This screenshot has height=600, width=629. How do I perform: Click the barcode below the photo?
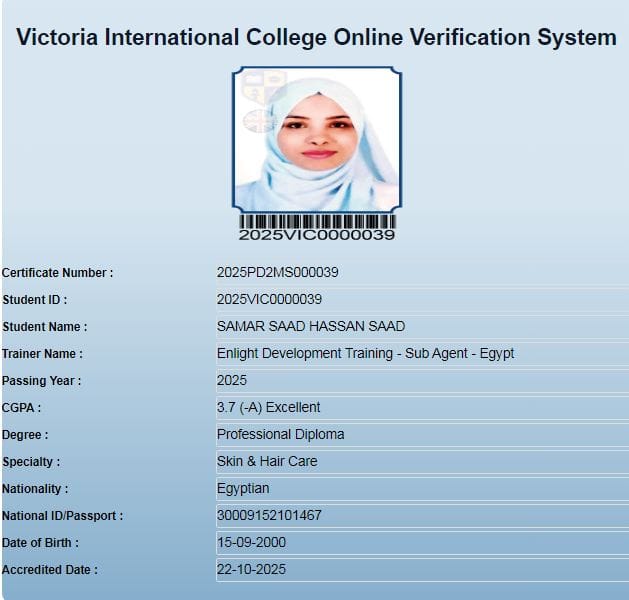point(316,221)
